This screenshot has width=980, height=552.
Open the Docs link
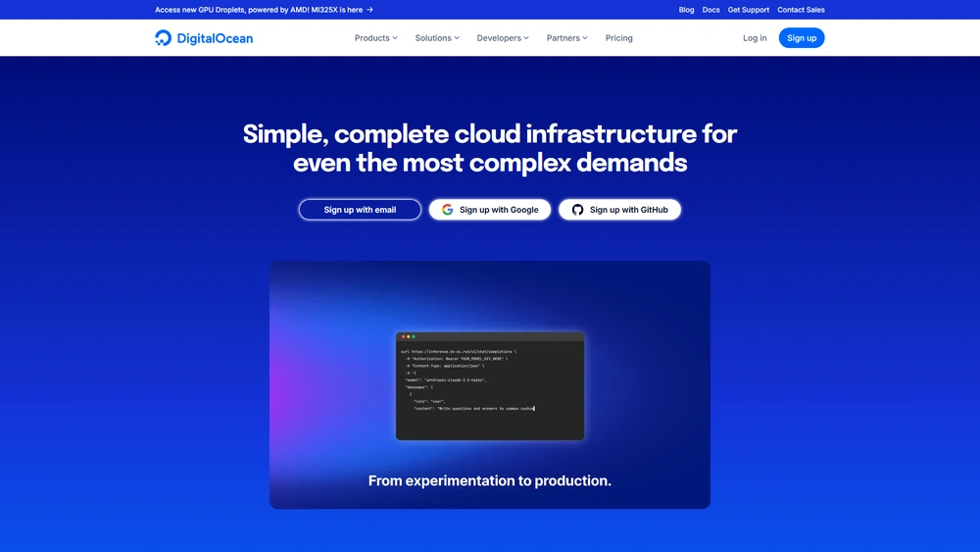point(710,10)
